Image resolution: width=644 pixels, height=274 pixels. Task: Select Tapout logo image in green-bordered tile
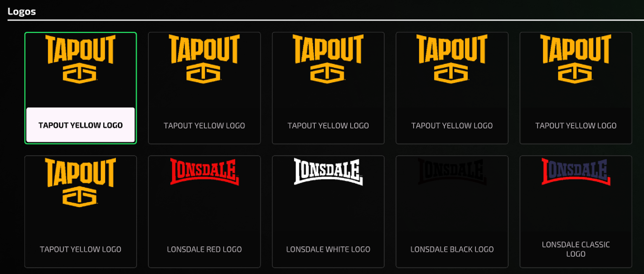(x=80, y=59)
